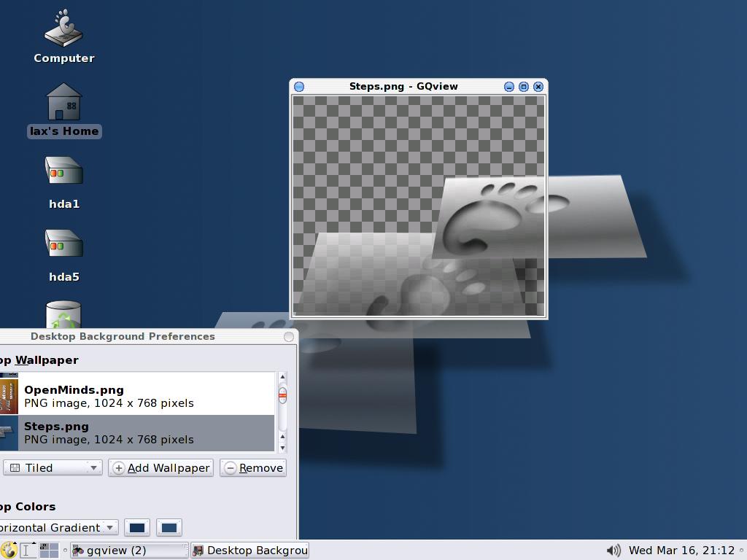Viewport: 747px width, 560px height.
Task: Click the text cursor panel launcher
Action: coord(28,550)
